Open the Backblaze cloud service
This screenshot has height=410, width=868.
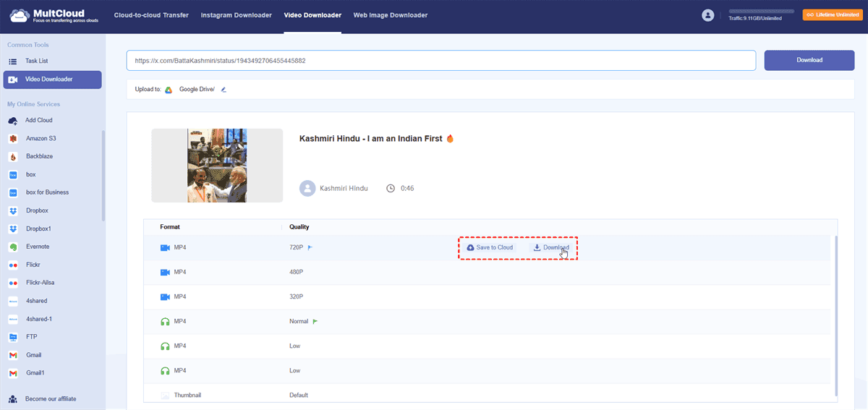[x=39, y=156]
